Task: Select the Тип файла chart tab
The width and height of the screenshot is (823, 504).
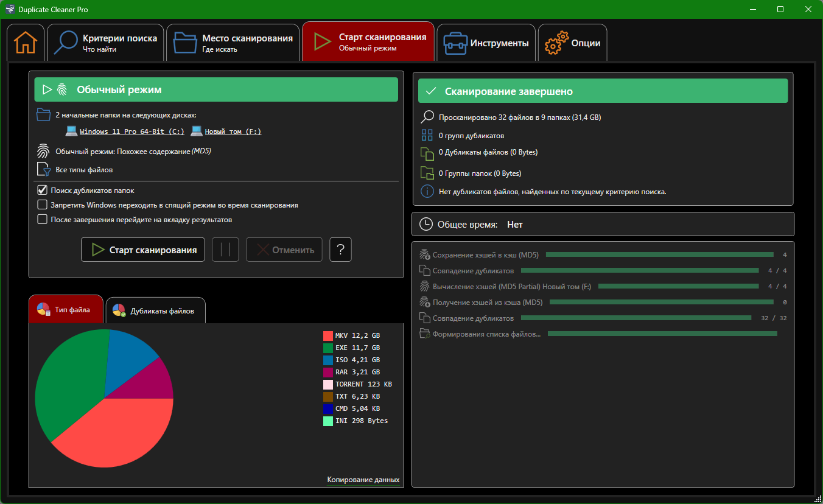Action: pyautogui.click(x=66, y=309)
